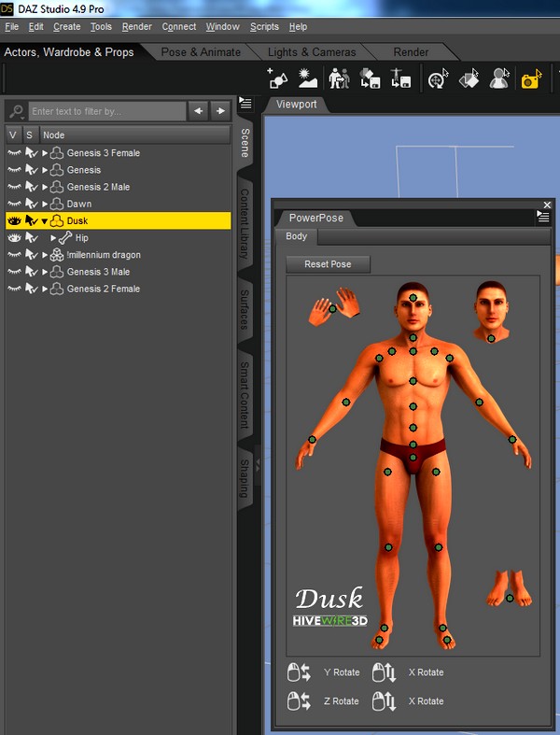
Task: Click the left pane collapse handle
Action: point(258,465)
